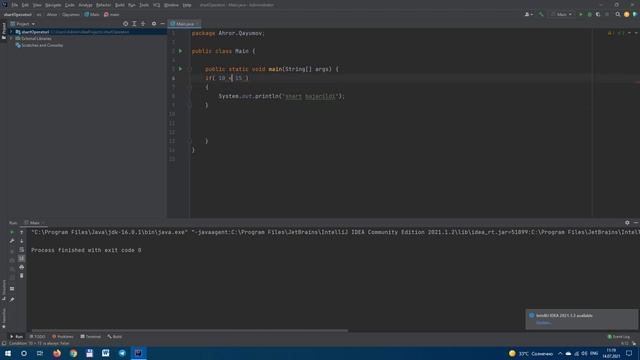Screen dimensions: 640x360
Task: Click Update link in IDEA notification
Action: click(543, 323)
